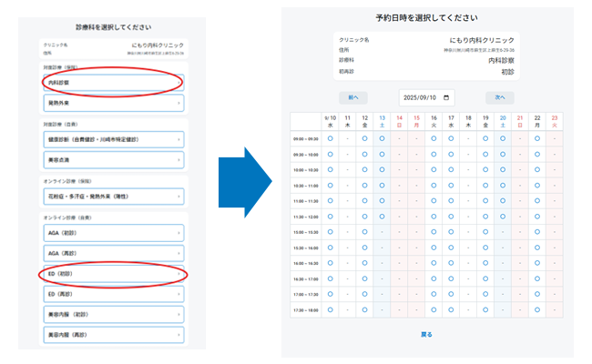Book the 16:00-16:30 slot on the 12th
592x364 pixels.
click(x=364, y=263)
